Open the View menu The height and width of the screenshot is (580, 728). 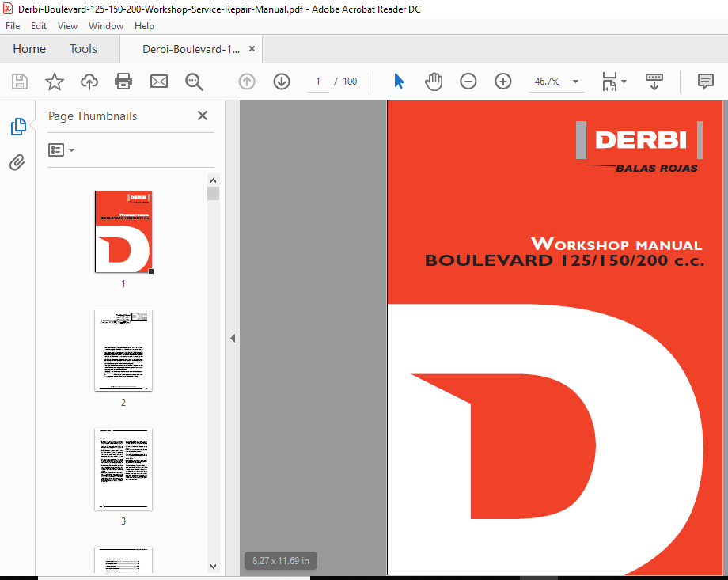[x=67, y=26]
